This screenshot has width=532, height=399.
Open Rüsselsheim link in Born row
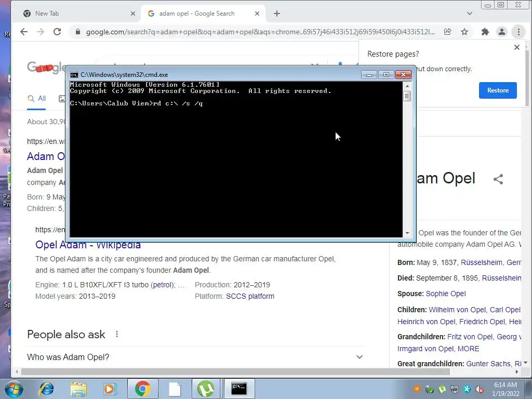pyautogui.click(x=482, y=262)
